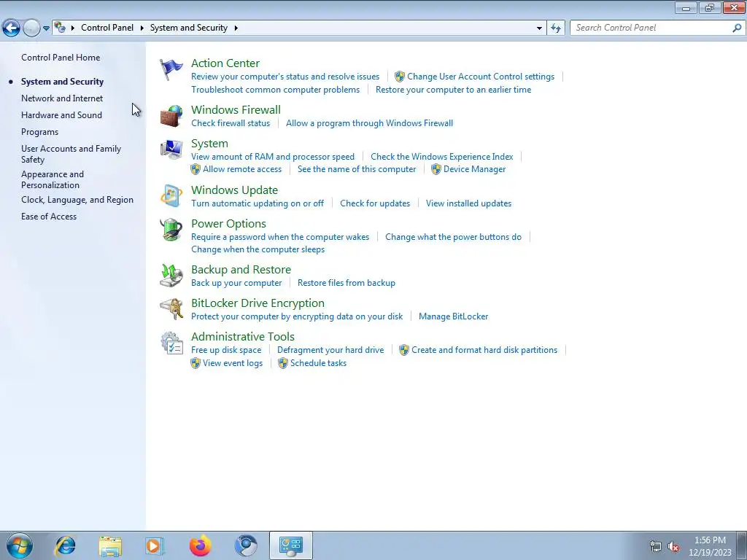Select System and Security breadcrumb

coord(189,28)
